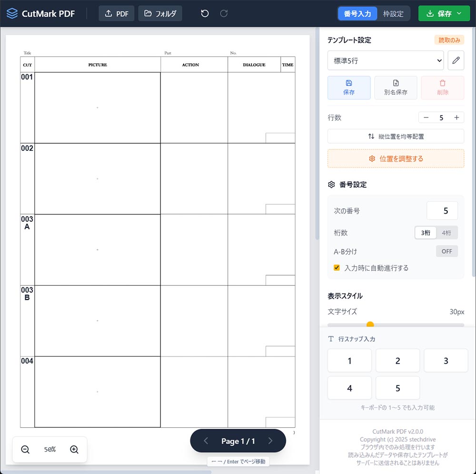The image size is (476, 474).
Task: Click cut number 003 A on the page
Action: pyautogui.click(x=27, y=223)
